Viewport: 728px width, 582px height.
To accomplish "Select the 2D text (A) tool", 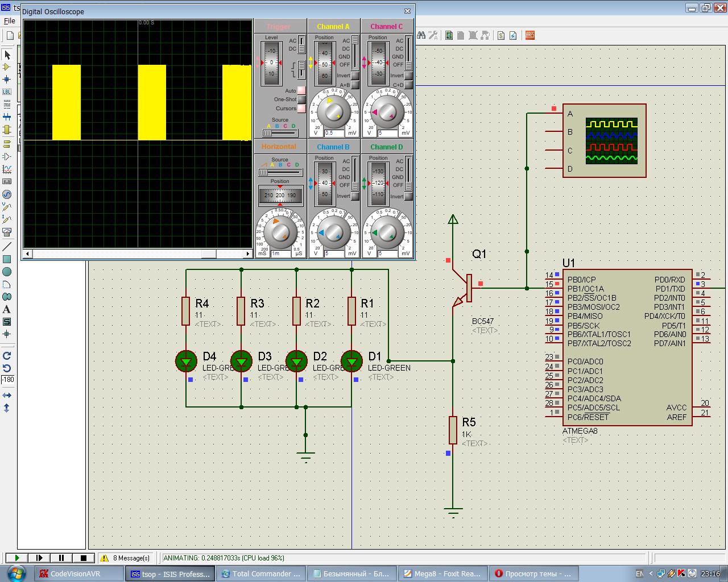I will pos(7,310).
